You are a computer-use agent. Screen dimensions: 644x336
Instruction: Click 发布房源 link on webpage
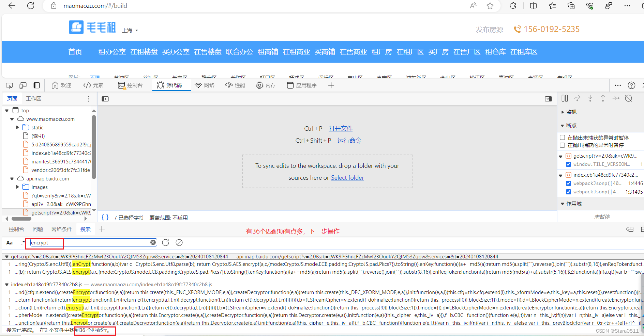coord(490,30)
